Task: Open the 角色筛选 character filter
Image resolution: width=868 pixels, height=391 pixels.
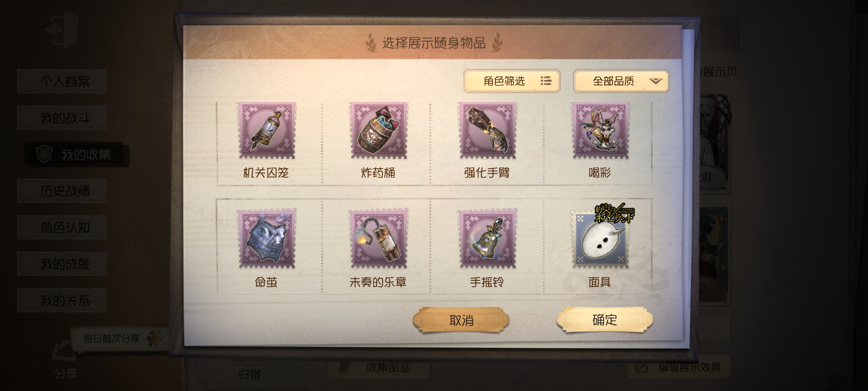Action: tap(512, 81)
